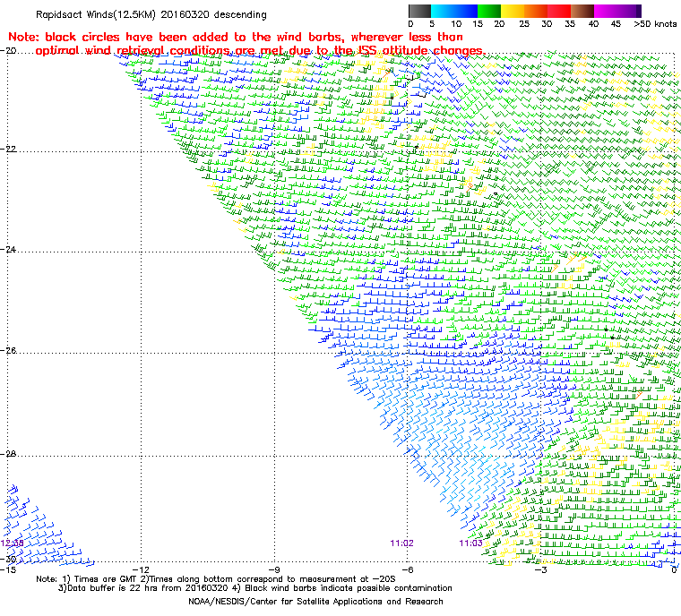Click the orange 25–30 knots legend segment
Screen dimensions: 681x616
(536, 11)
